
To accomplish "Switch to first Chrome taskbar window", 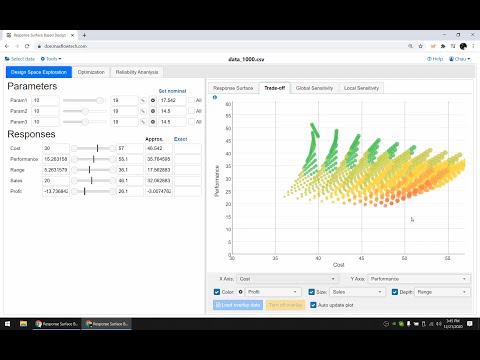I will [57, 324].
